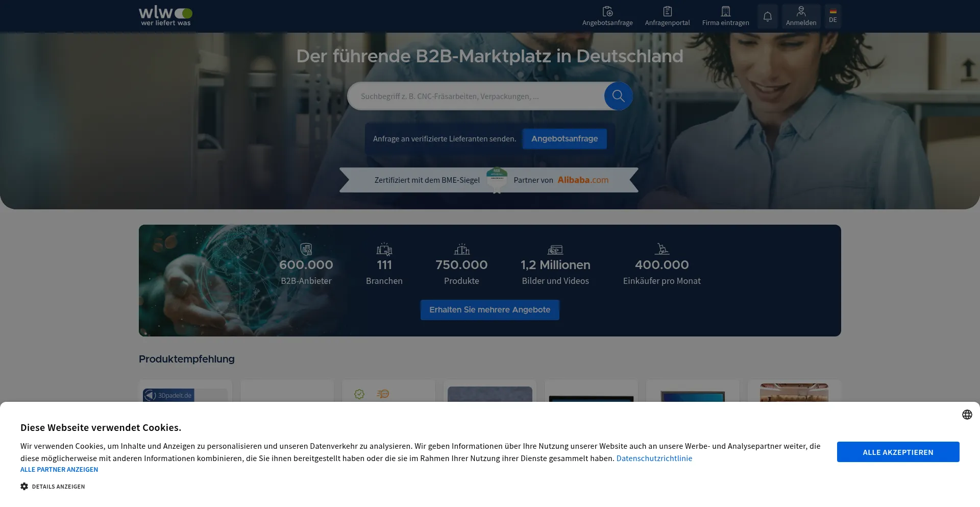Open the DE language selector

point(832,16)
